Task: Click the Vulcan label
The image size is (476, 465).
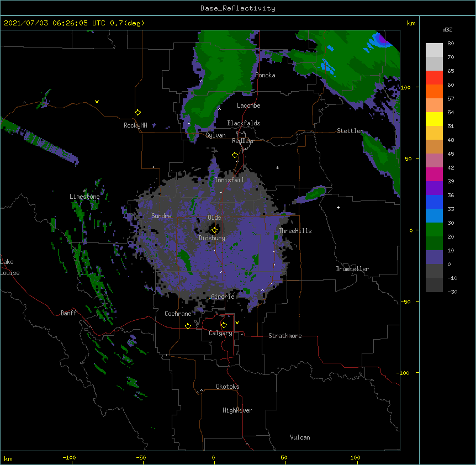Action: tap(300, 437)
